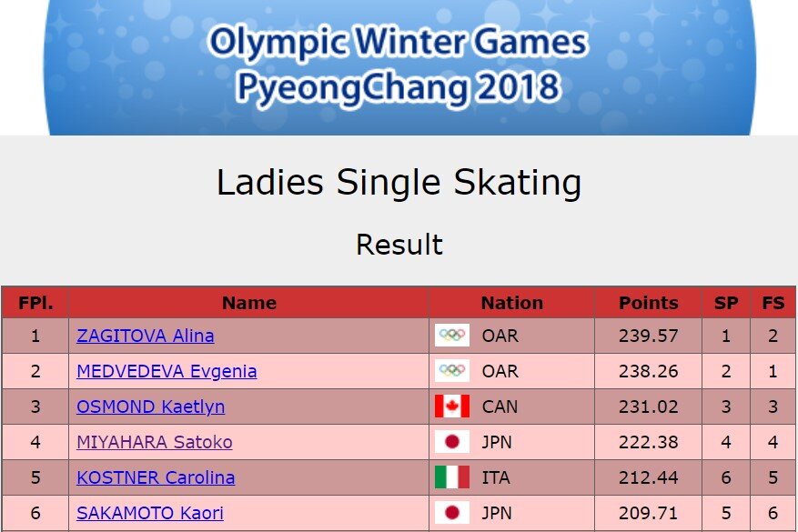Follow the OSMOND Kaetlyn link
This screenshot has width=798, height=532.
click(x=150, y=407)
